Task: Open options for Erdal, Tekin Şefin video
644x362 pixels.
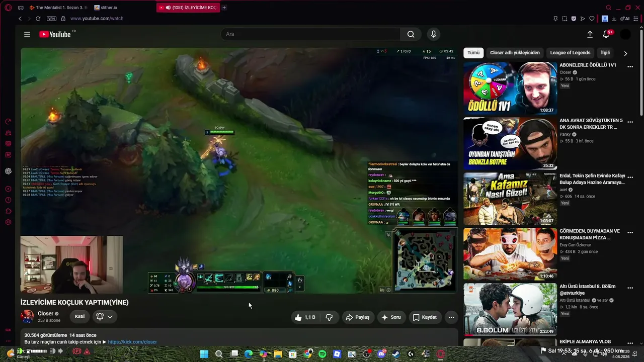Action: (x=630, y=177)
